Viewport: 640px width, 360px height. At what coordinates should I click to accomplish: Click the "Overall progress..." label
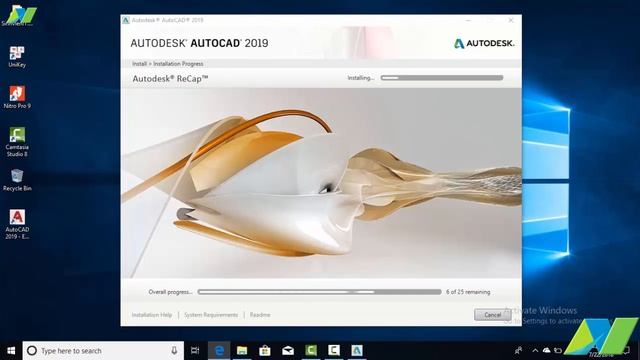pyautogui.click(x=170, y=292)
